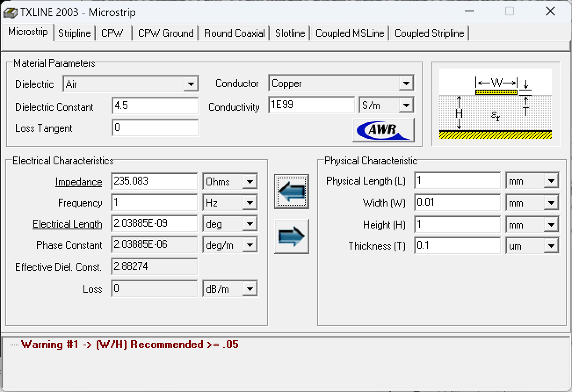
Task: Switch to the CPW tab
Action: (x=112, y=33)
